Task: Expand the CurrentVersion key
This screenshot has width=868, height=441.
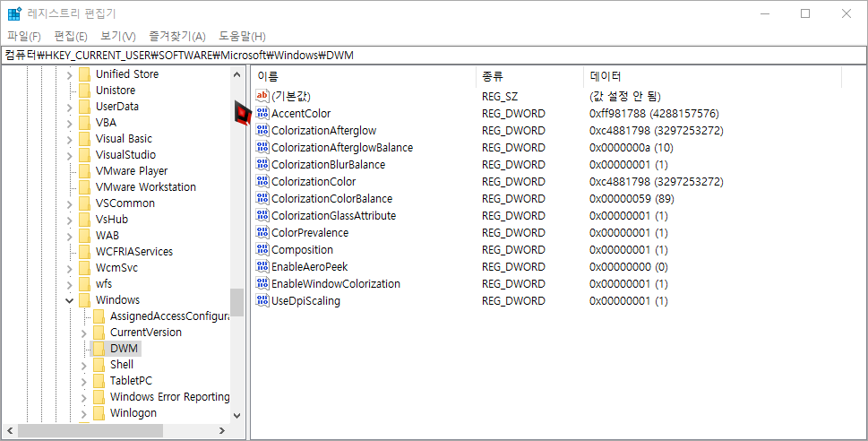Action: point(83,333)
